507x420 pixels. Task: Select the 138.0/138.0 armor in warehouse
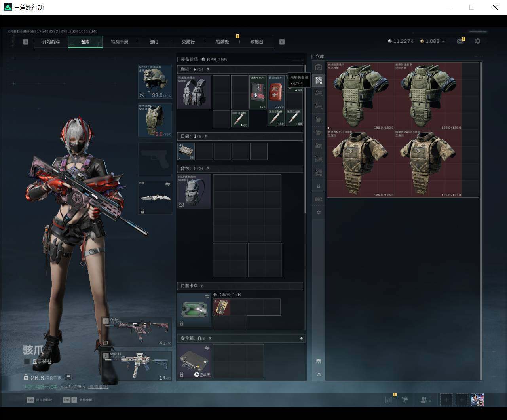[428, 96]
